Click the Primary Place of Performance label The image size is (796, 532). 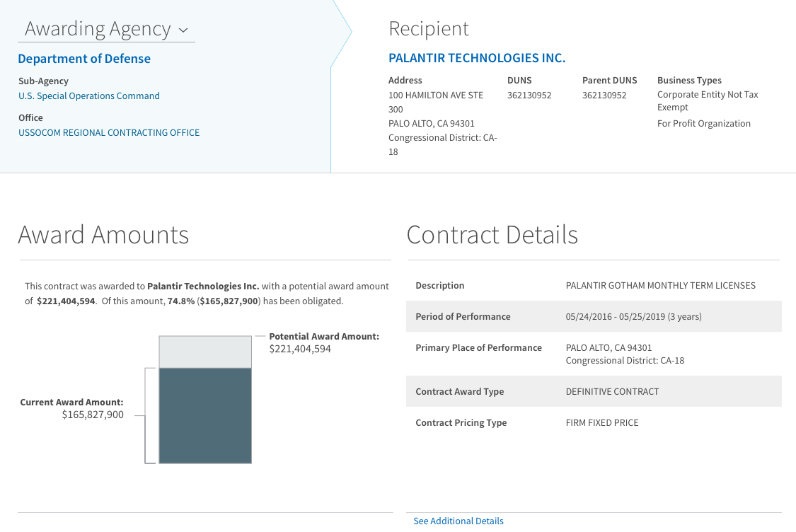point(479,347)
